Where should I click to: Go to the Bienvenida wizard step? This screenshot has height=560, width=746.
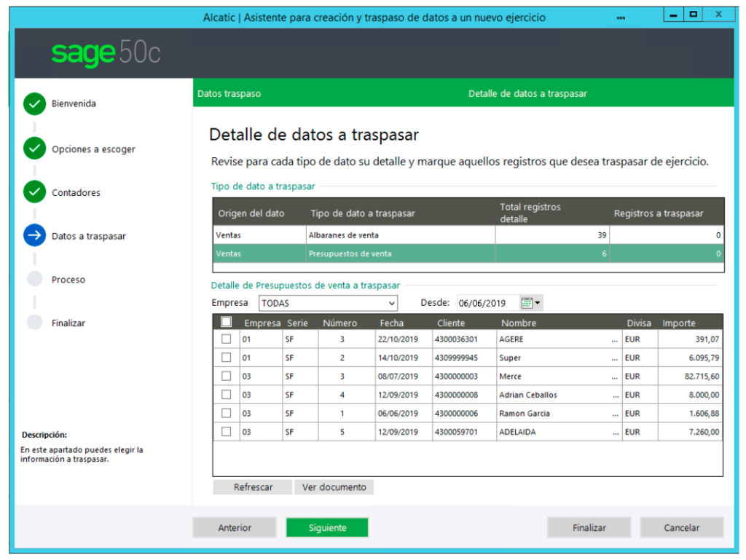(x=74, y=103)
